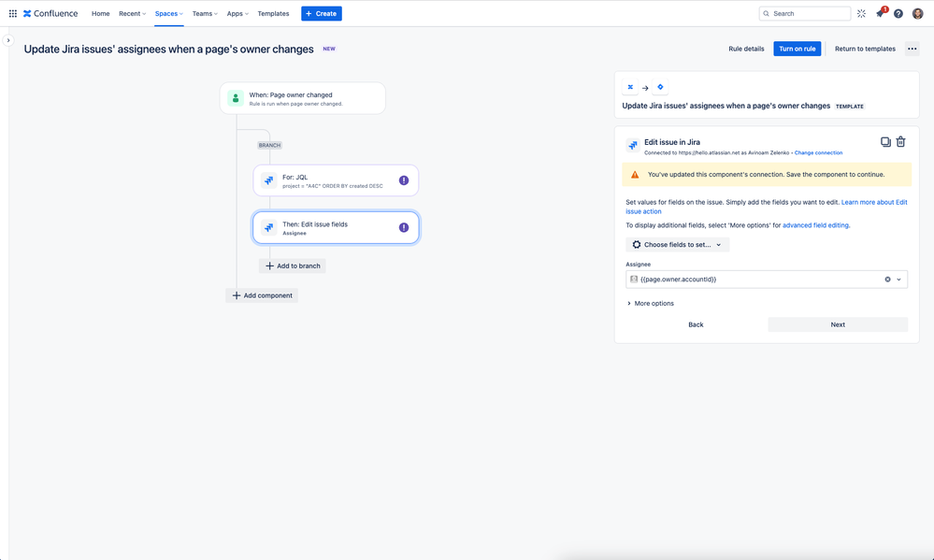Open the Teams menu

pyautogui.click(x=205, y=13)
